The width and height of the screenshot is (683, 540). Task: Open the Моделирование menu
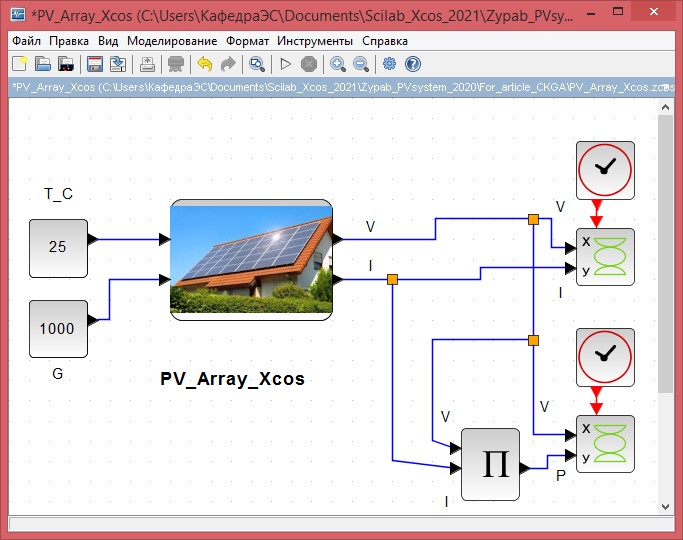tap(172, 41)
